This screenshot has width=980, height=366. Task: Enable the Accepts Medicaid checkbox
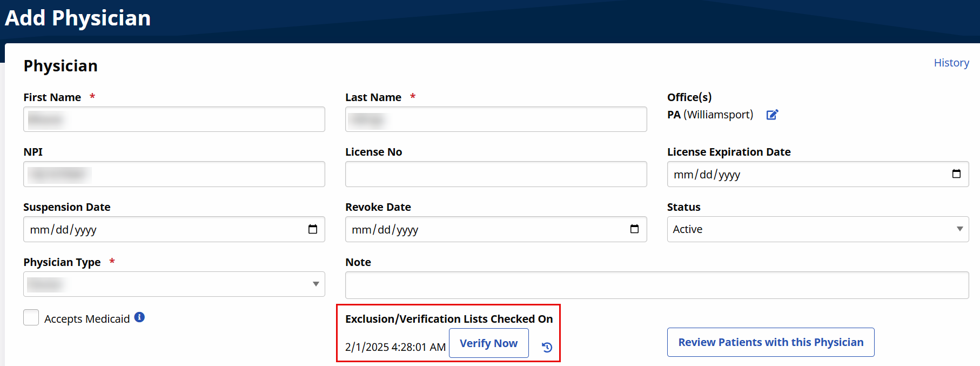tap(31, 318)
